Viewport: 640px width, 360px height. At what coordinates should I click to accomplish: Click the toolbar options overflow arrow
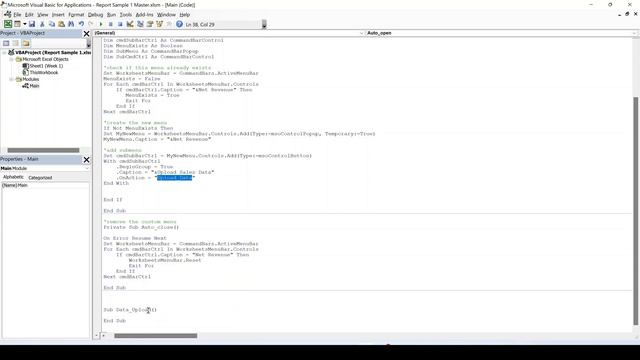264,24
